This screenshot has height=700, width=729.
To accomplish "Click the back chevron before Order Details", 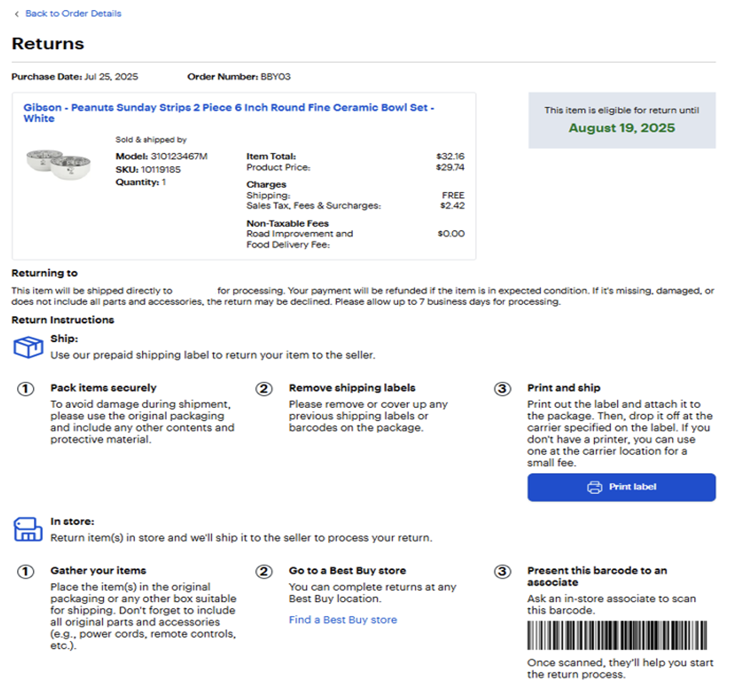I will coord(17,14).
